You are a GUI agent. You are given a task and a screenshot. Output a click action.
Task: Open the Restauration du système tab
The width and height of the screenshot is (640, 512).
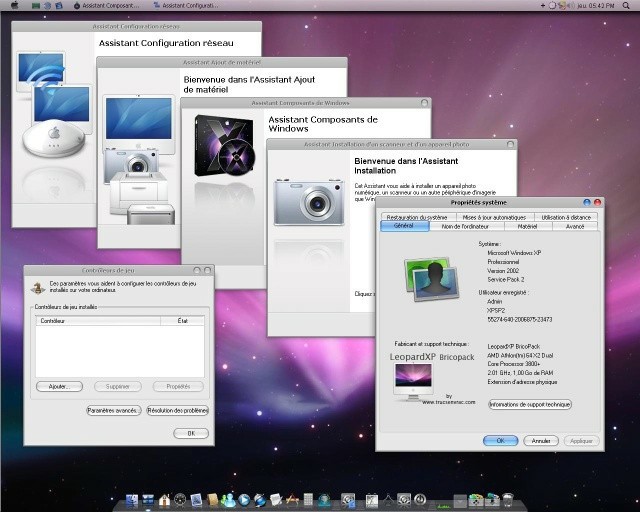click(417, 217)
